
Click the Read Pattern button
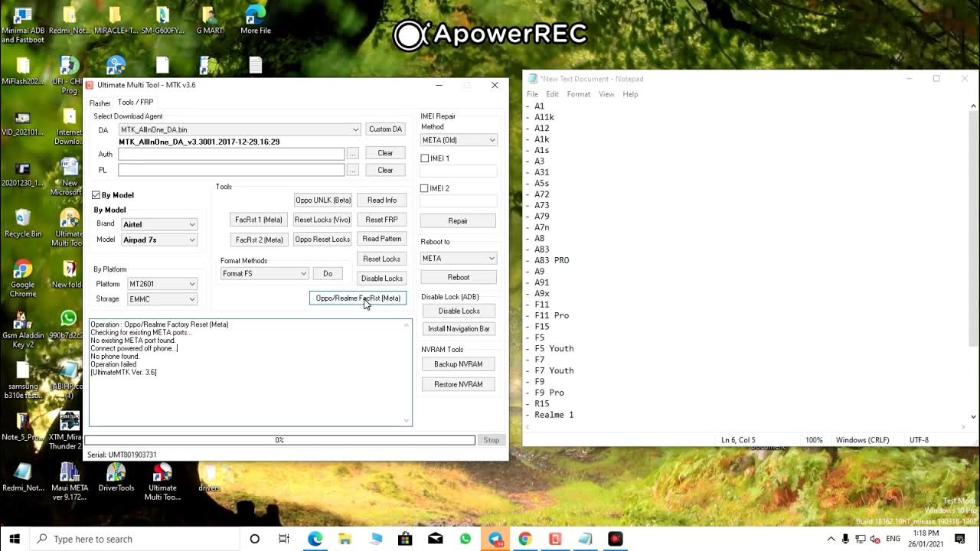tap(381, 239)
